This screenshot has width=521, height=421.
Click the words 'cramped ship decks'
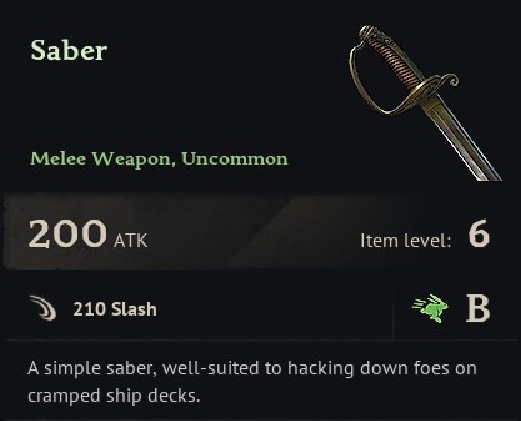112,396
